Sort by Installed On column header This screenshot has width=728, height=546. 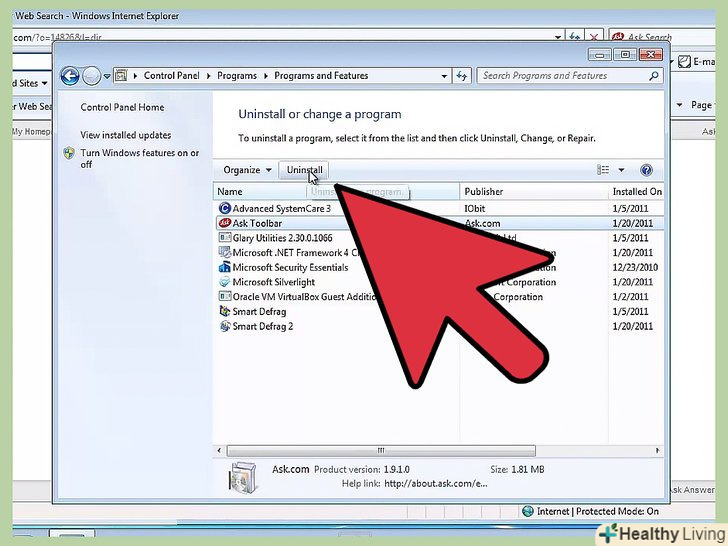click(636, 191)
